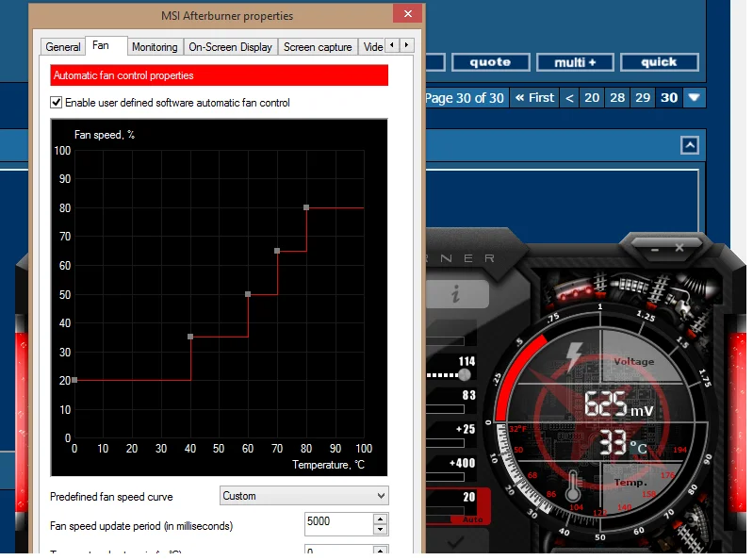This screenshot has height=560, width=753.
Task: Click the forum quote button
Action: [490, 62]
